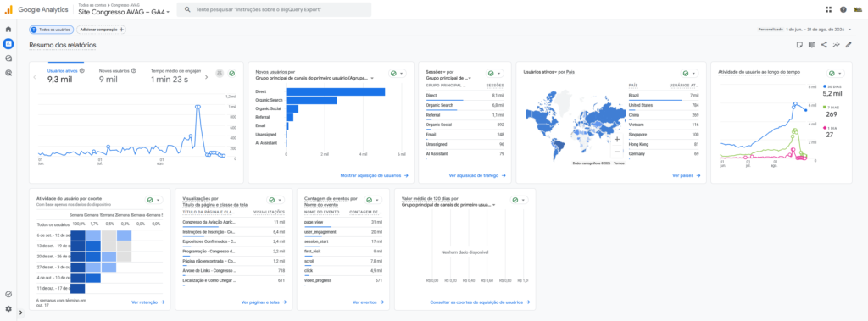Click the 7 DIAS legend green square
The image size is (868, 321).
(825, 108)
